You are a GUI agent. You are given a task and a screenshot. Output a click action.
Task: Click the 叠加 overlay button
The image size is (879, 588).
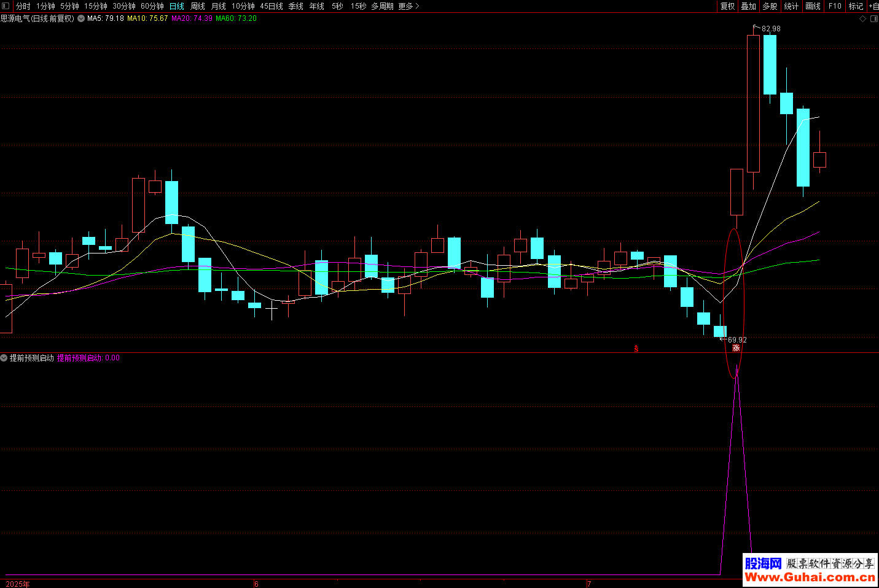tap(749, 6)
